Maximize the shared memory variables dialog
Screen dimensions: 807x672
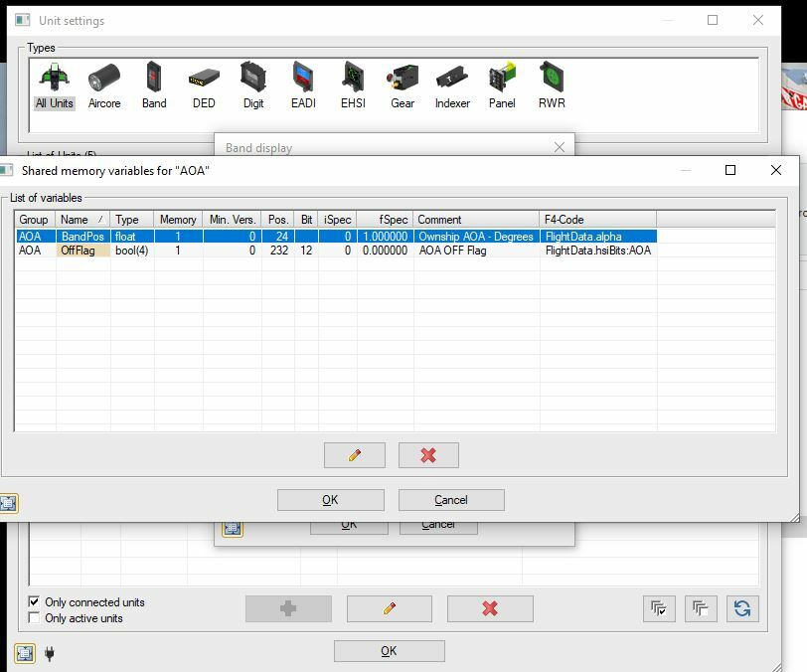click(730, 170)
